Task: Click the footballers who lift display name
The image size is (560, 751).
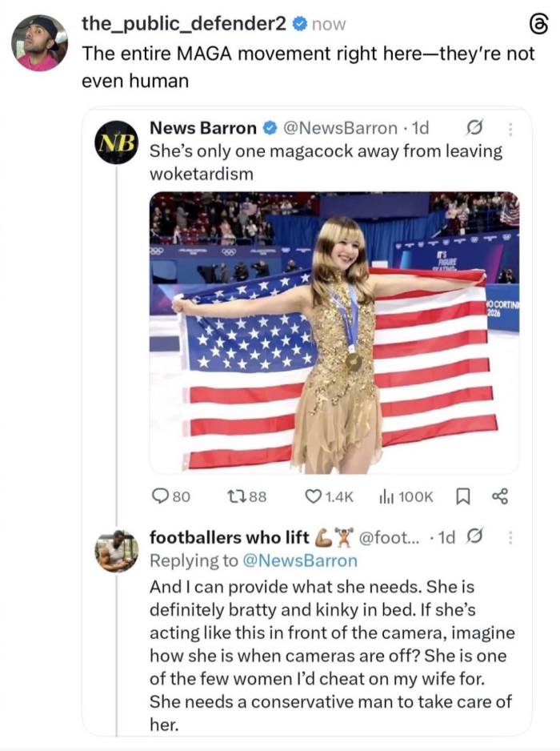Action: click(229, 537)
